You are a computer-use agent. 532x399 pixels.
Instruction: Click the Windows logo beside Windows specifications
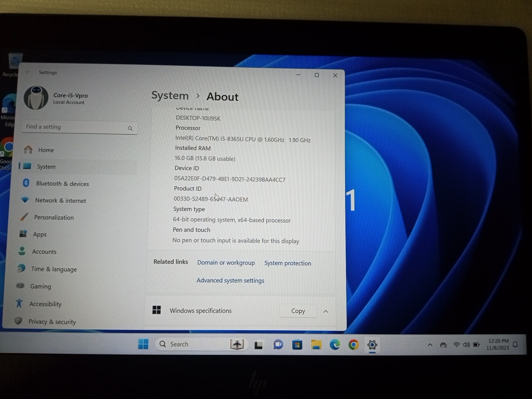[x=157, y=310]
